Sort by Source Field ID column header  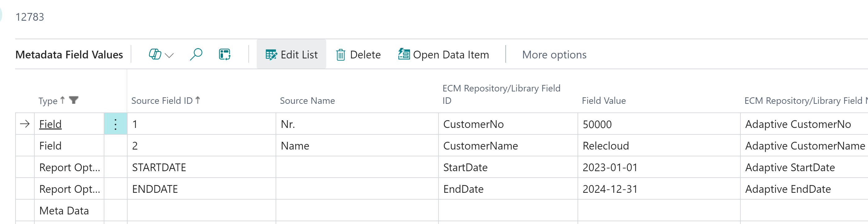point(162,100)
